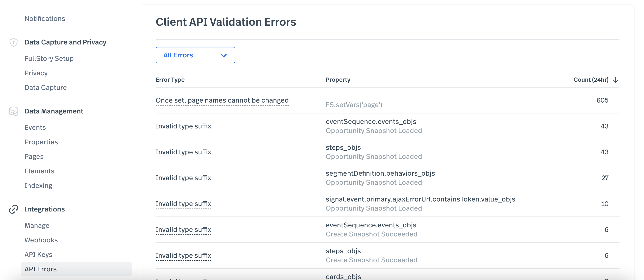This screenshot has width=644, height=280.
Task: Click the Integrations link icon
Action: (x=13, y=209)
